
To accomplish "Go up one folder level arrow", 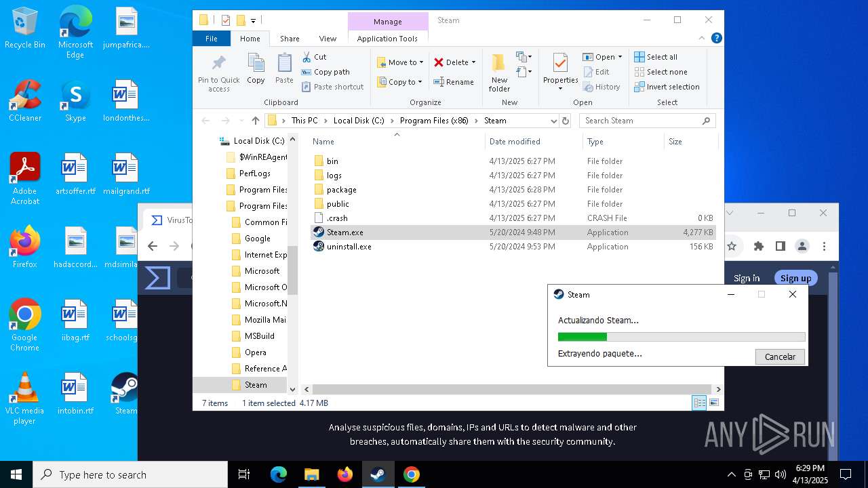I will [255, 121].
